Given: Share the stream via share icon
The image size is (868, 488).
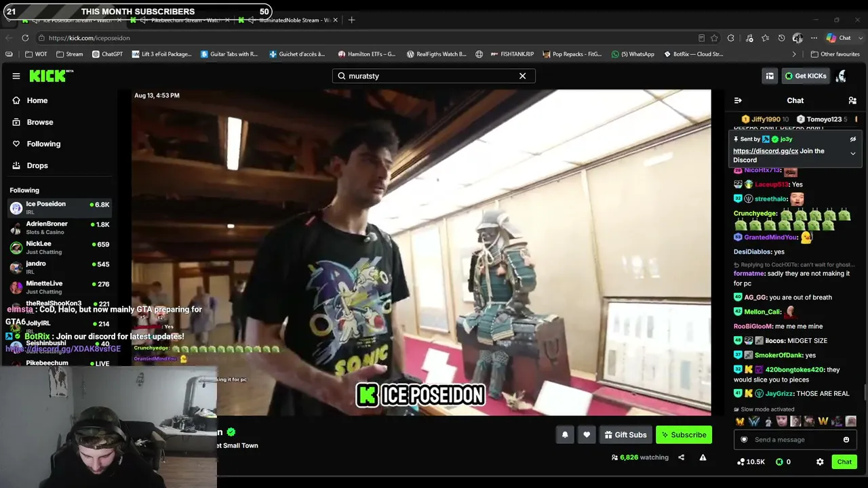Looking at the screenshot, I should (681, 457).
